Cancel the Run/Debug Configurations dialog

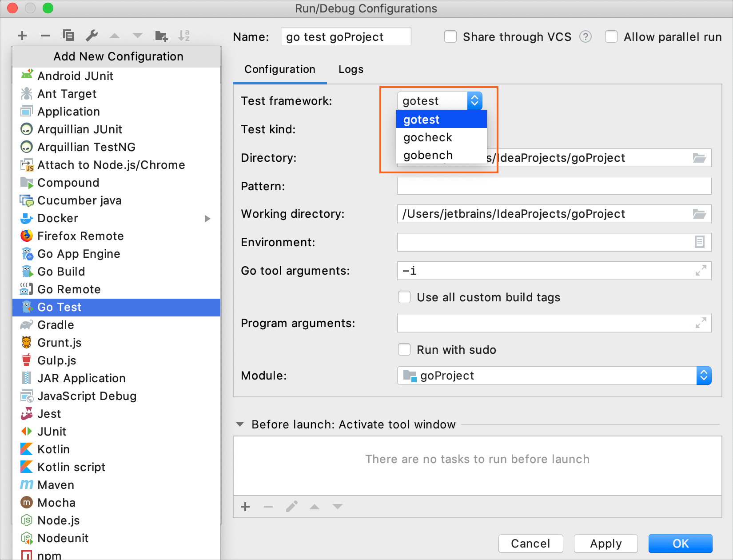(530, 543)
